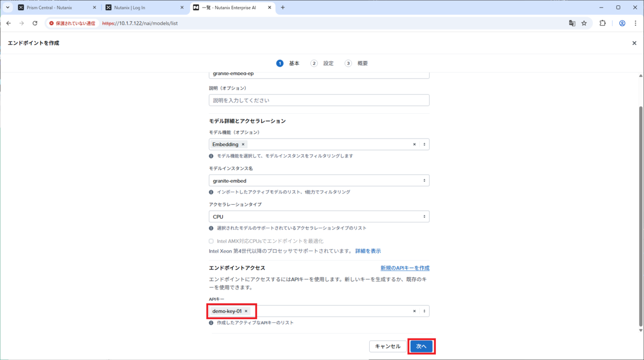644x360 pixels.
Task: Open the Chrome three-dot menu
Action: click(x=635, y=23)
